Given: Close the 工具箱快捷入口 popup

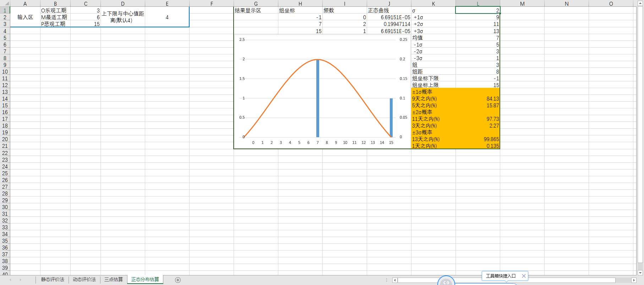Looking at the screenshot, I should pos(524,276).
